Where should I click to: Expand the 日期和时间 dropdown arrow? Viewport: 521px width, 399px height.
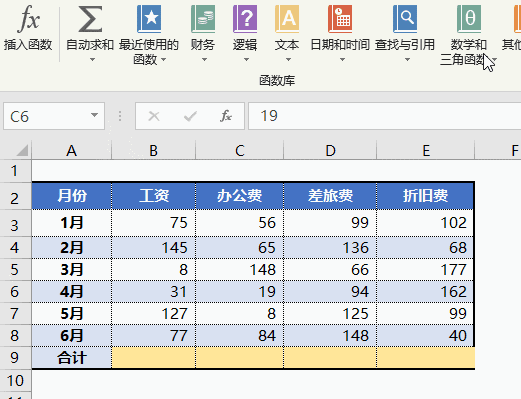(x=342, y=60)
